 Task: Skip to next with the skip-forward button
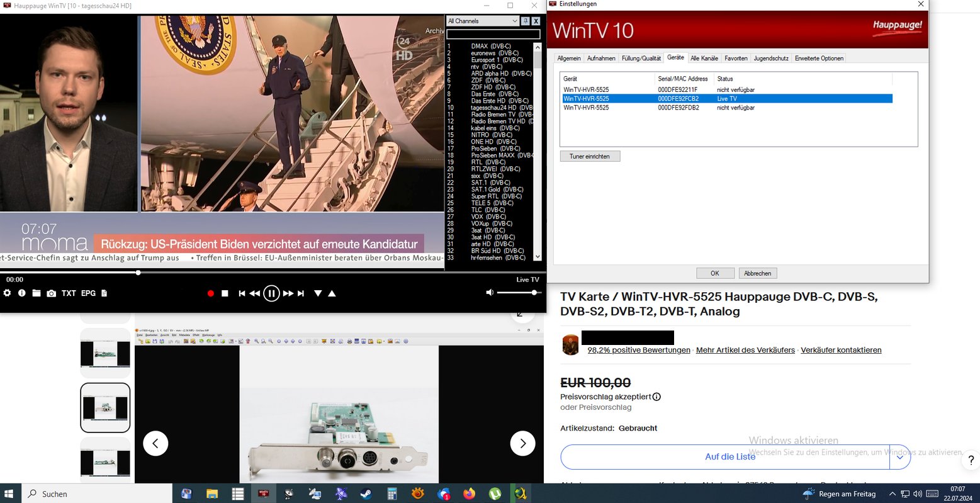pos(301,293)
